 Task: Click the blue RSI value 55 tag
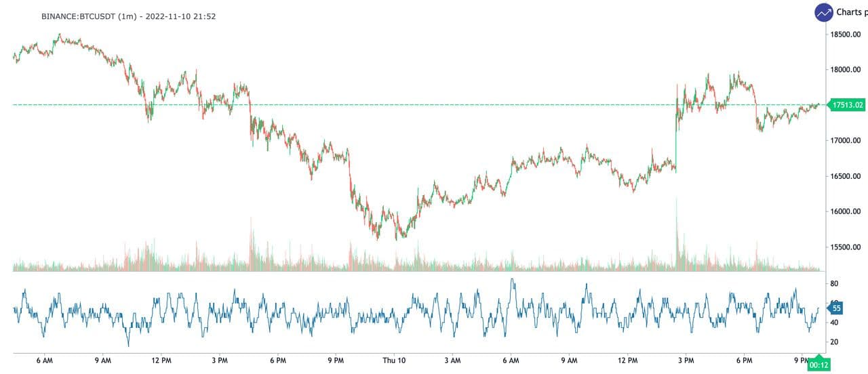837,308
